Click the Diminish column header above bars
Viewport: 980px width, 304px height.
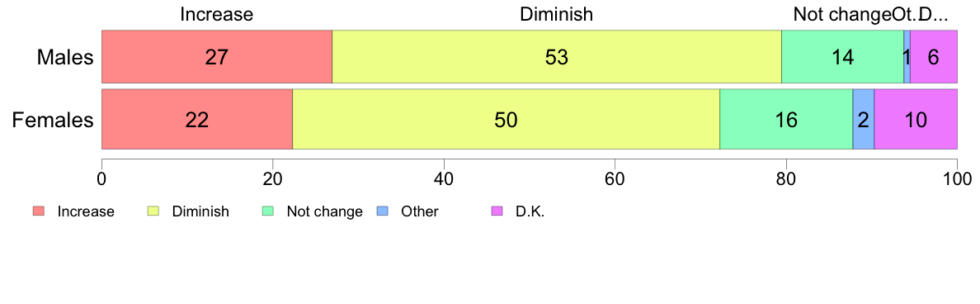(x=556, y=14)
